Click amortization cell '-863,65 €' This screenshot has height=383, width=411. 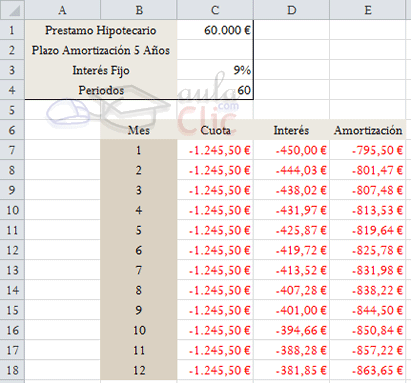click(x=368, y=370)
